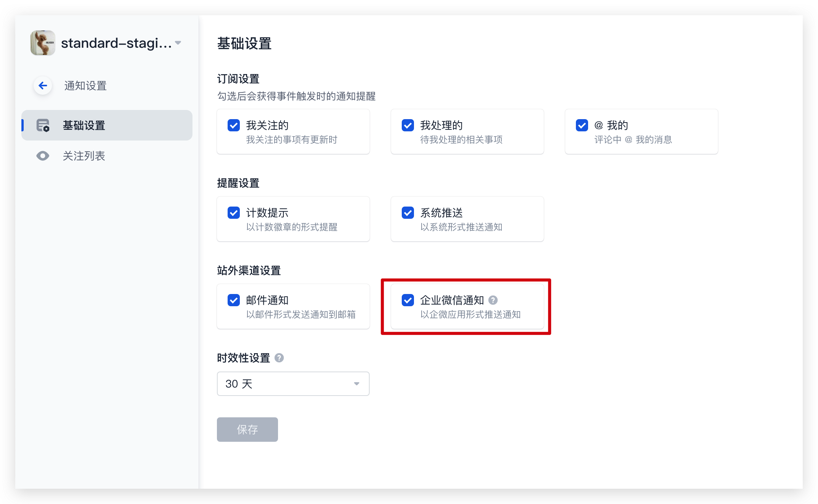Screen dimensions: 818x504
Task: Disable the 计数提示 checkbox
Action: point(234,213)
